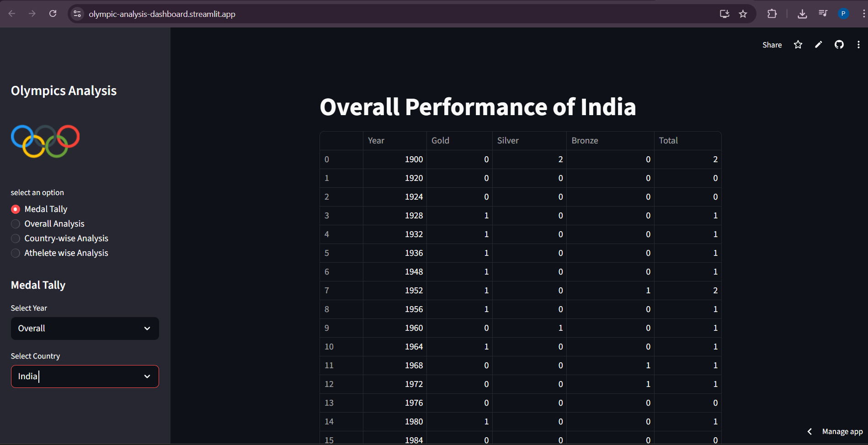The image size is (868, 445).
Task: Click the address bar URL
Action: pyautogui.click(x=162, y=14)
